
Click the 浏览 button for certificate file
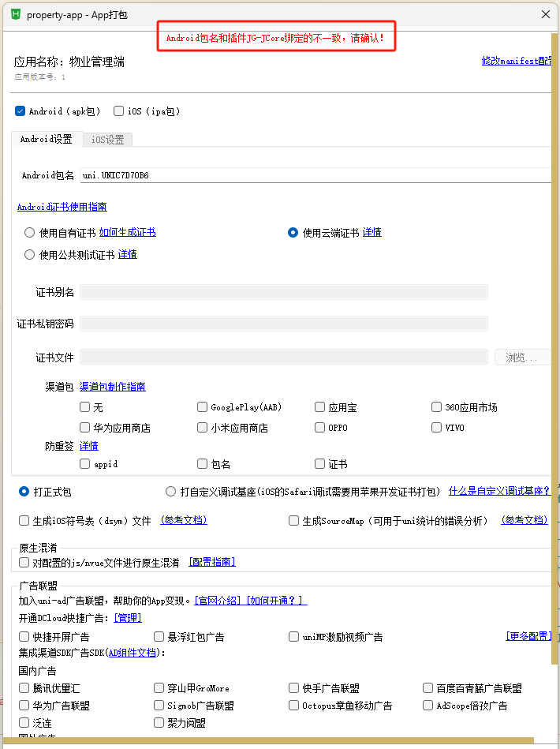pyautogui.click(x=522, y=358)
